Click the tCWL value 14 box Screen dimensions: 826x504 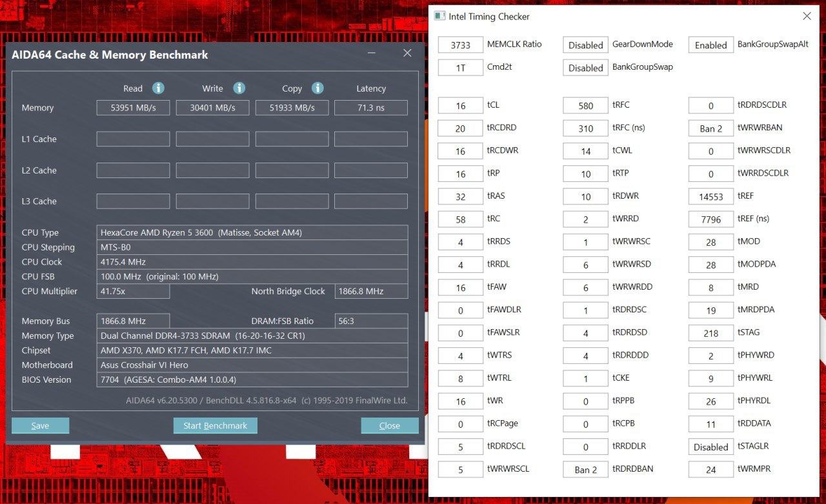coord(585,151)
